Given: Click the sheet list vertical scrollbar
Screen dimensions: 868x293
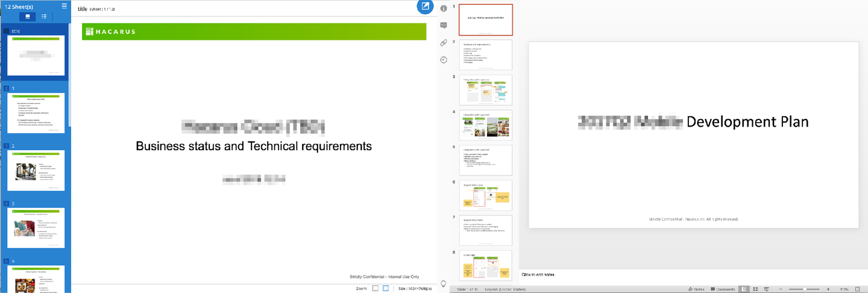Looking at the screenshot, I should [x=69, y=75].
